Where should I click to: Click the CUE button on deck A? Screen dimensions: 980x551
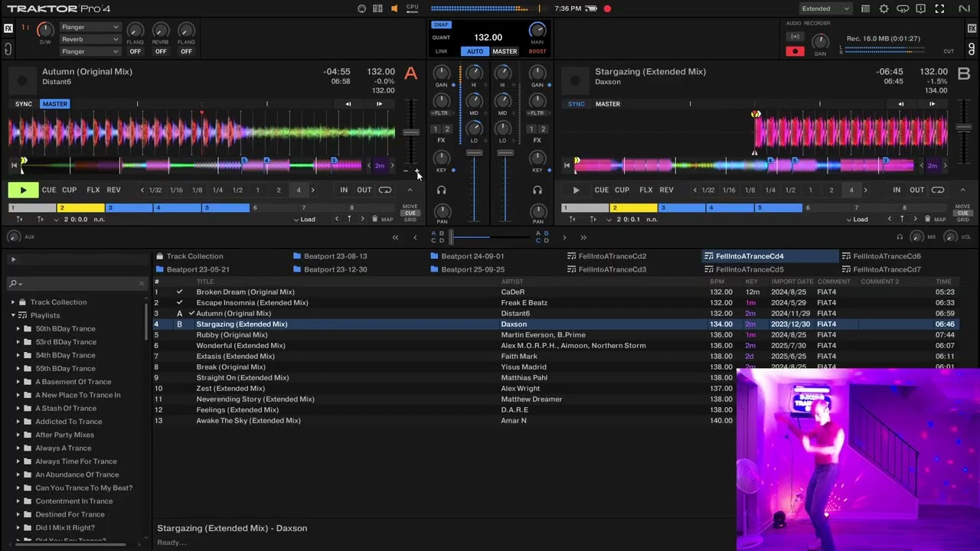coord(49,190)
